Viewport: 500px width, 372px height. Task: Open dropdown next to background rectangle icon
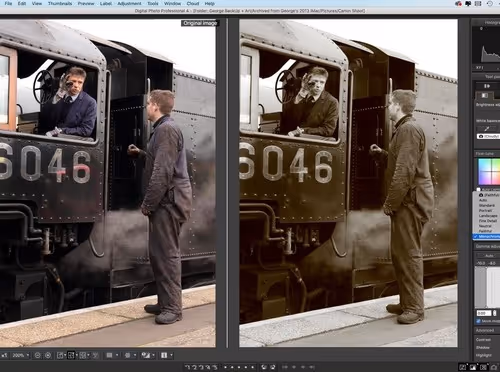[x=117, y=355]
